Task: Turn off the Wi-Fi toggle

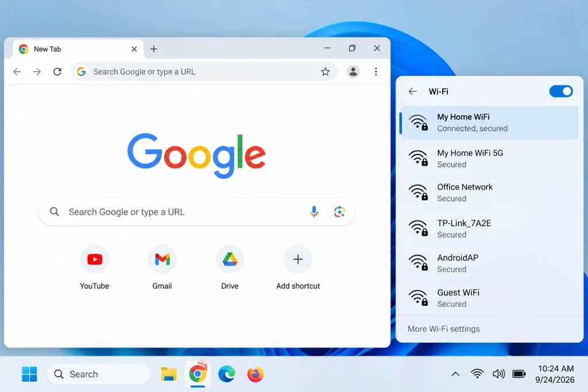Action: point(561,91)
